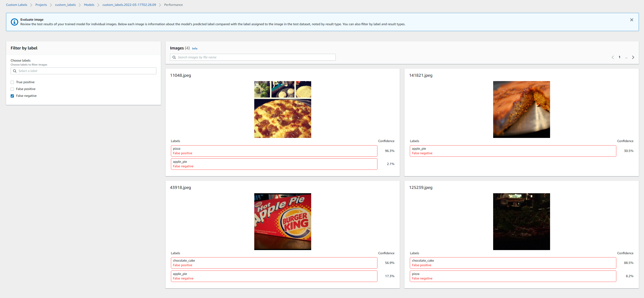Enable the False positive filter

12,89
